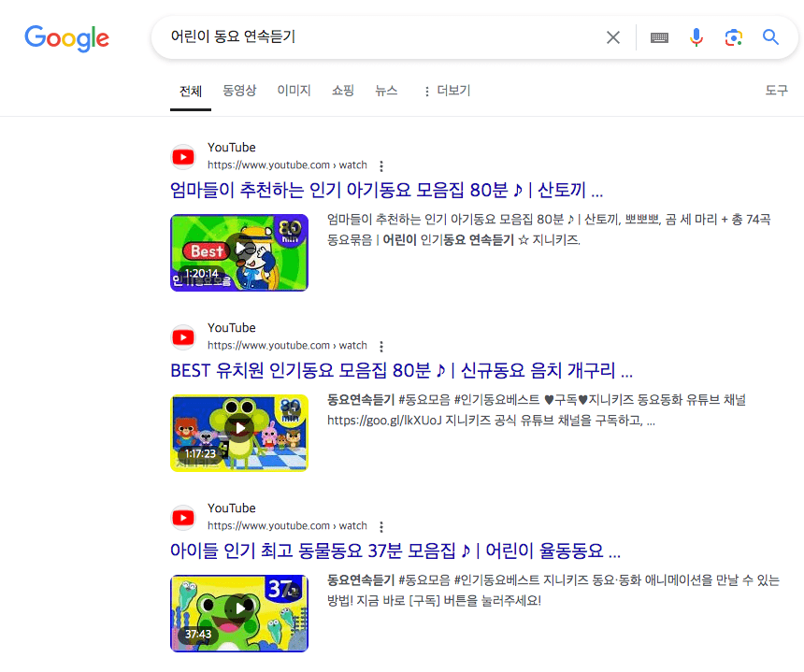Switch to the 이미지 tab
The width and height of the screenshot is (804, 672).
294,91
